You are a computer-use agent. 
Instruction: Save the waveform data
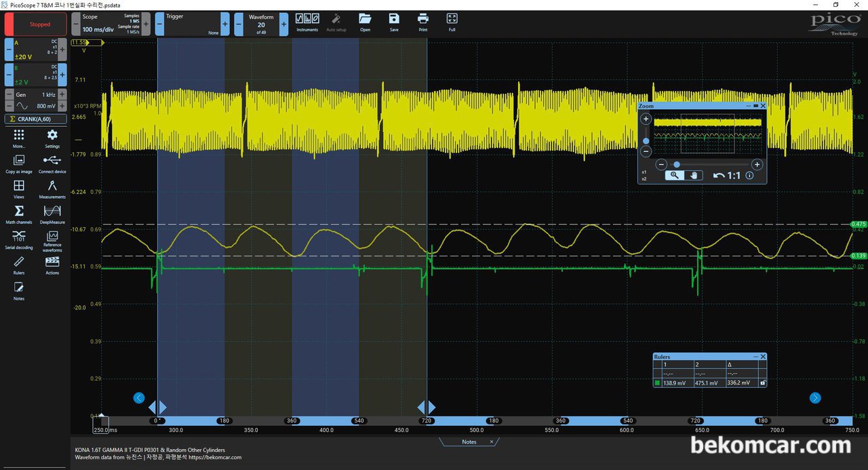(x=394, y=22)
